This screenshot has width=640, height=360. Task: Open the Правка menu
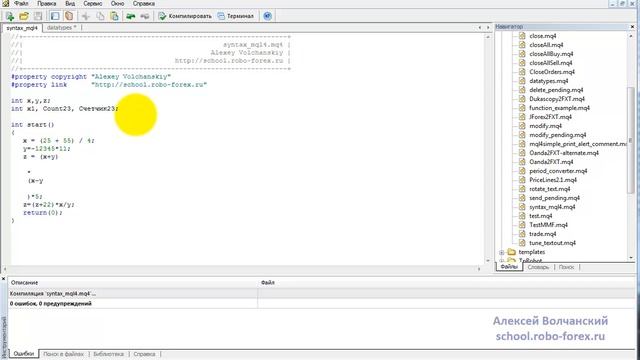(x=47, y=3)
